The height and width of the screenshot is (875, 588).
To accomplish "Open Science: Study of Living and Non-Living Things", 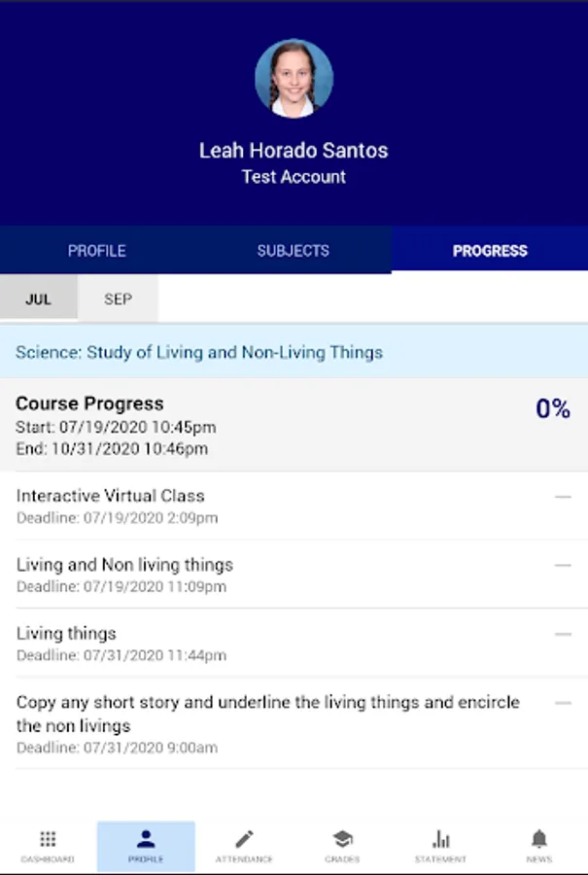I will [198, 352].
